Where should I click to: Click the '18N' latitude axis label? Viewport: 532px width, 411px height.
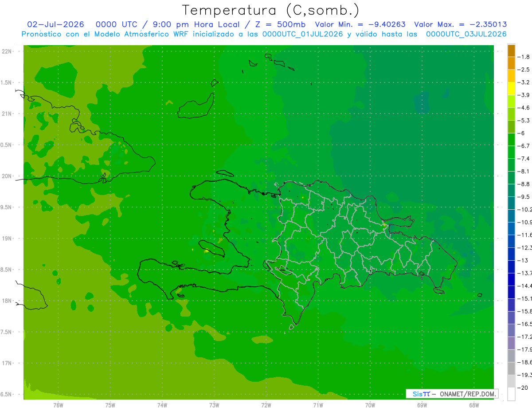coord(7,301)
